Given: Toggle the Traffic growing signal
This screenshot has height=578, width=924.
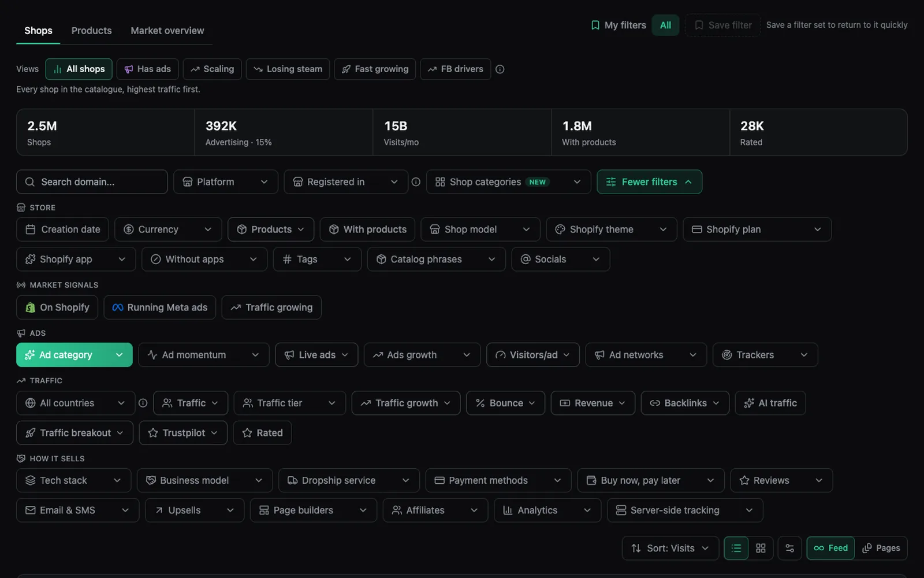Looking at the screenshot, I should [271, 307].
